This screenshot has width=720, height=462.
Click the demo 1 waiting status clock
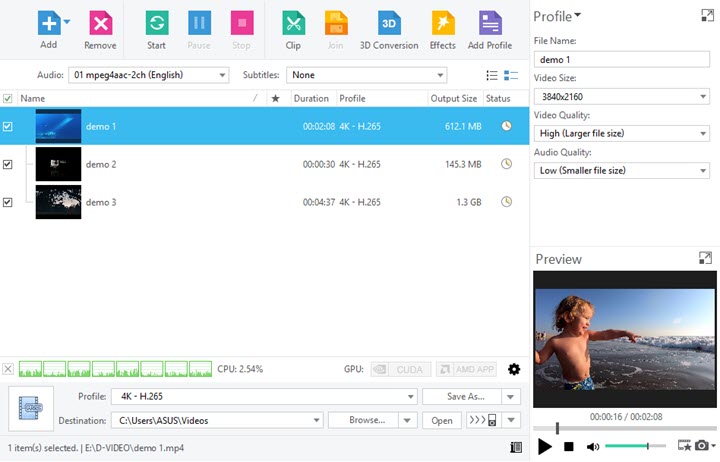[x=506, y=126]
